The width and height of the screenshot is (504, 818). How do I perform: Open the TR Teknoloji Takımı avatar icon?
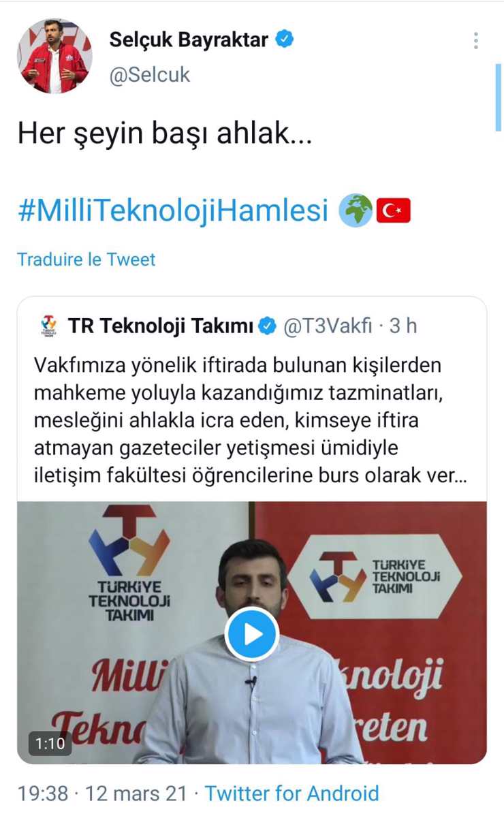48,326
